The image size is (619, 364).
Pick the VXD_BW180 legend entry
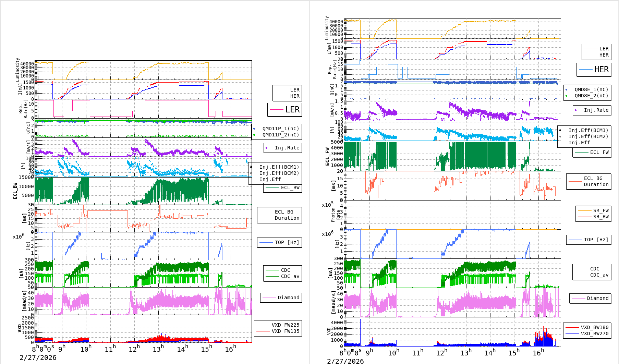point(594,327)
